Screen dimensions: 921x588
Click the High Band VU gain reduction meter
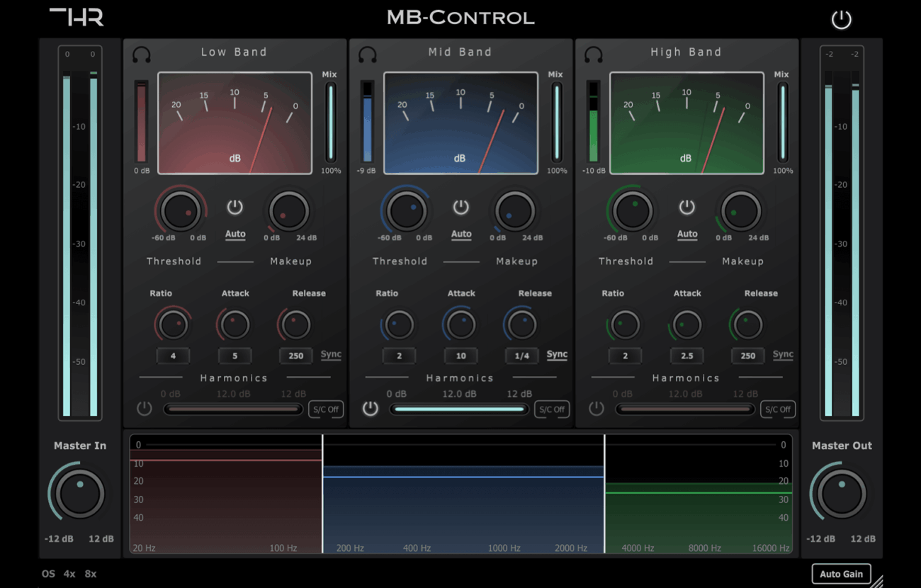[x=686, y=123]
